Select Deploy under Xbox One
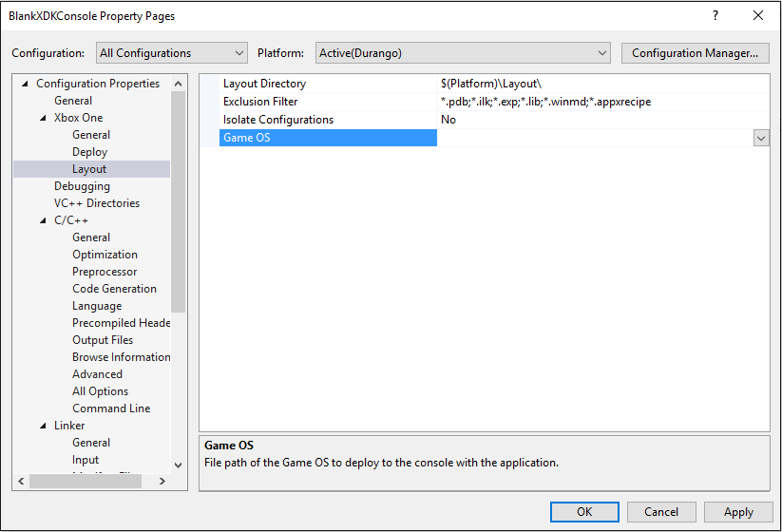Image resolution: width=782 pixels, height=532 pixels. (89, 152)
